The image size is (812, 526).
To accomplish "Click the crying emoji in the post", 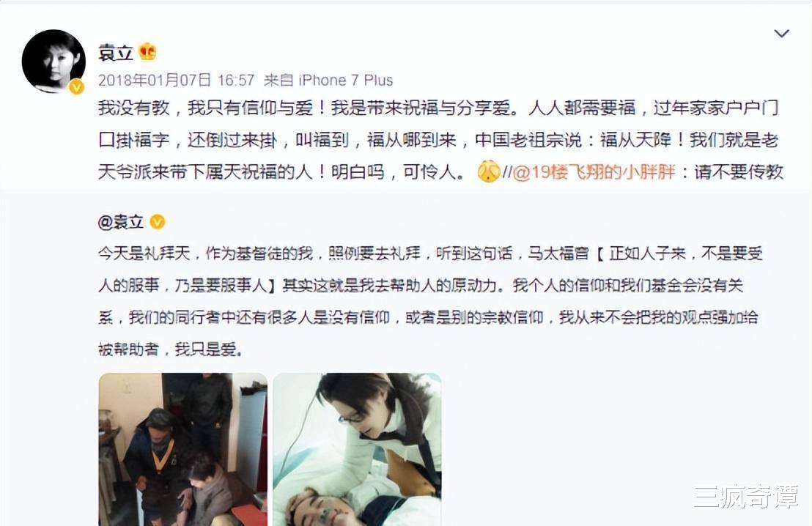I will tap(488, 171).
